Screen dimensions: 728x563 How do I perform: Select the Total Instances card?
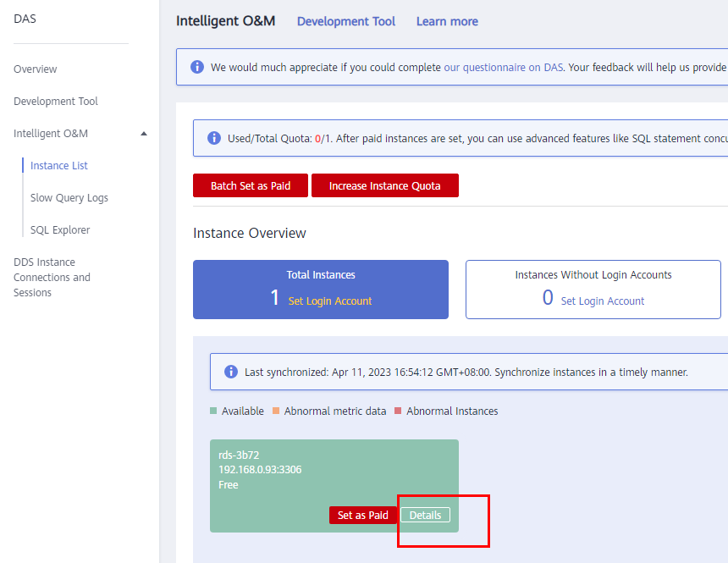coord(321,290)
